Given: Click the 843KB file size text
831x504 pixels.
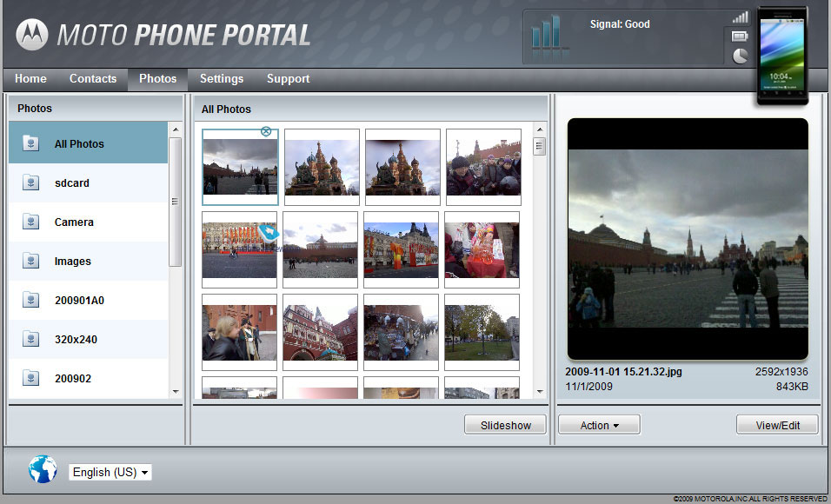Looking at the screenshot, I should point(792,387).
